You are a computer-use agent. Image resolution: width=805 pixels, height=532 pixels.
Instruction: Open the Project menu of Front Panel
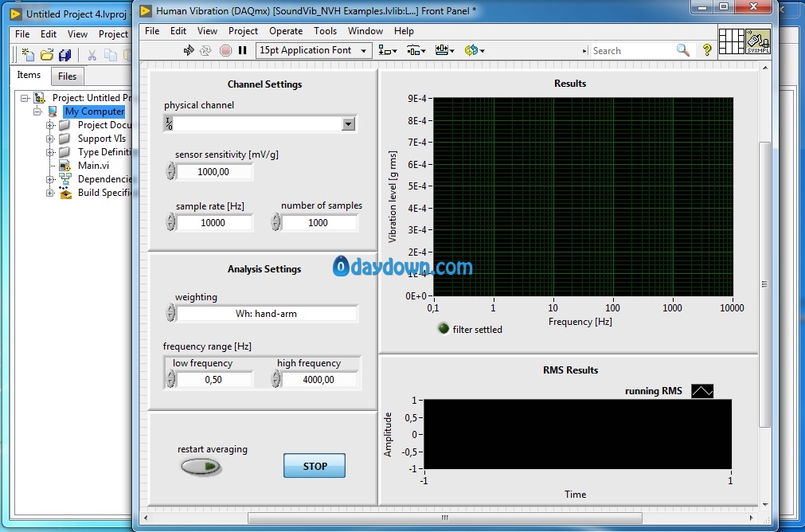(x=244, y=31)
